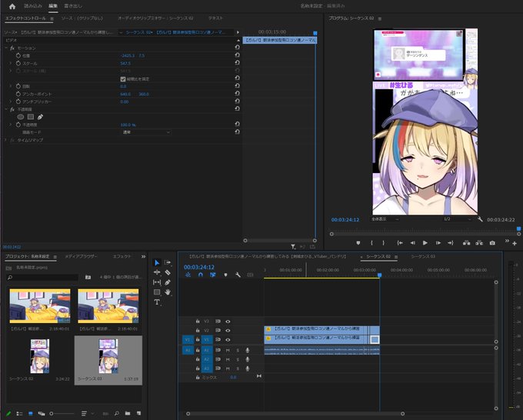Open the Blend Mode dropdown

(x=146, y=132)
